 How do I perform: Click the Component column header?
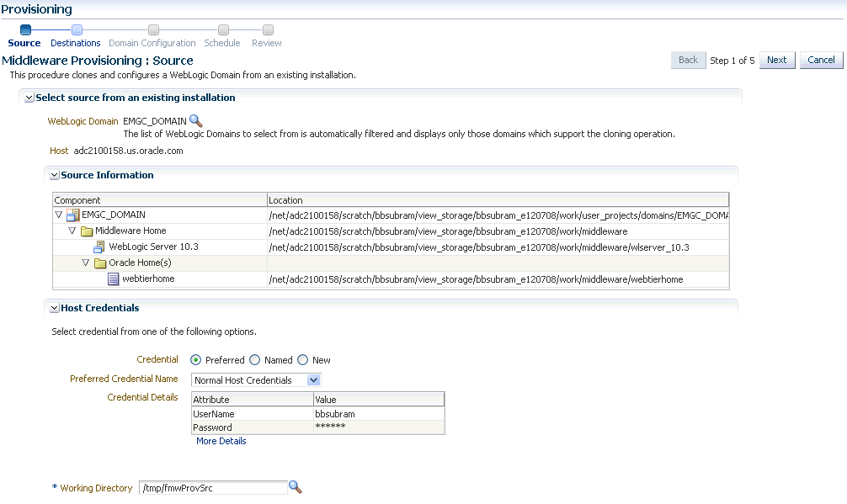click(160, 199)
